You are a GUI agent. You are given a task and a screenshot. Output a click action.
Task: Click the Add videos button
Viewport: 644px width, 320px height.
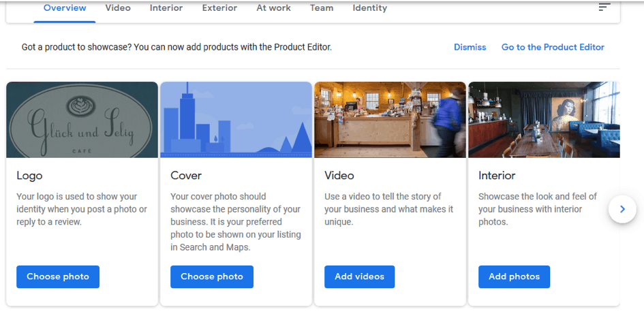point(359,276)
